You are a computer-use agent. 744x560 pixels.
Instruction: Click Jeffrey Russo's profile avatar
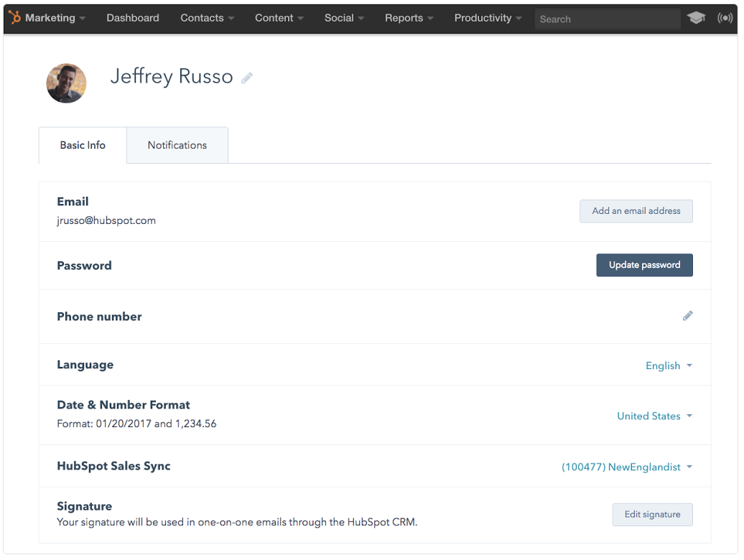[x=66, y=83]
